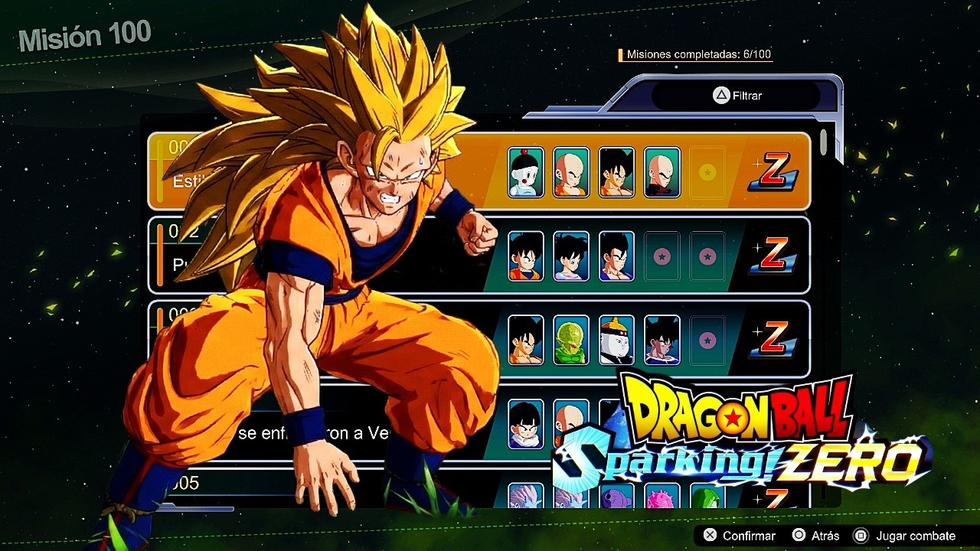Click pink spiky Dodoria portrait in bottom row
Screen dimensions: 980x551
tap(662, 496)
